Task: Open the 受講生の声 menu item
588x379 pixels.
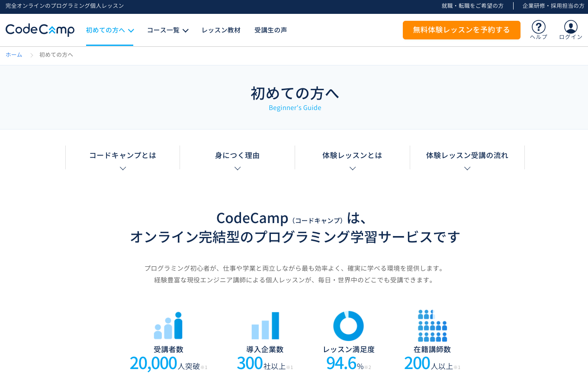Action: coord(270,30)
